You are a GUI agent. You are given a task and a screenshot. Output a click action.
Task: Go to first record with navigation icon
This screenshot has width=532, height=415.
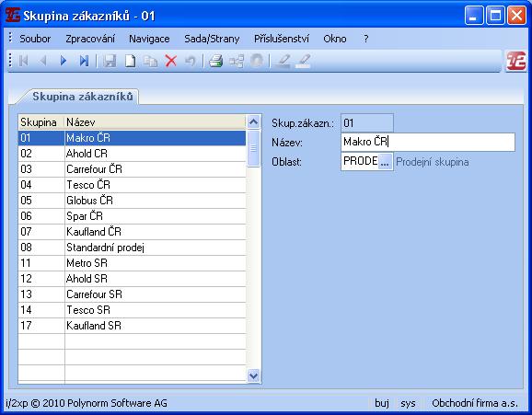coord(23,61)
